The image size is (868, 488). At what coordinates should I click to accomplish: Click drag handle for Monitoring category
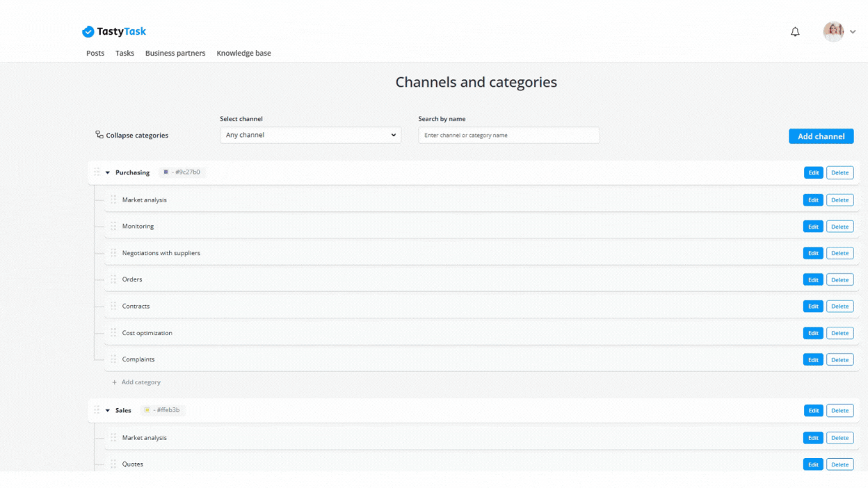tap(113, 226)
